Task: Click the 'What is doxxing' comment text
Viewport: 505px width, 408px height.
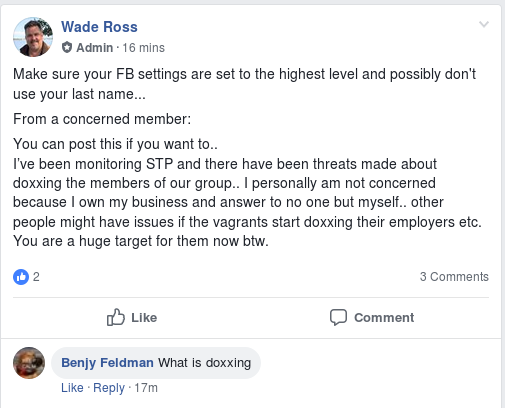Action: (204, 363)
